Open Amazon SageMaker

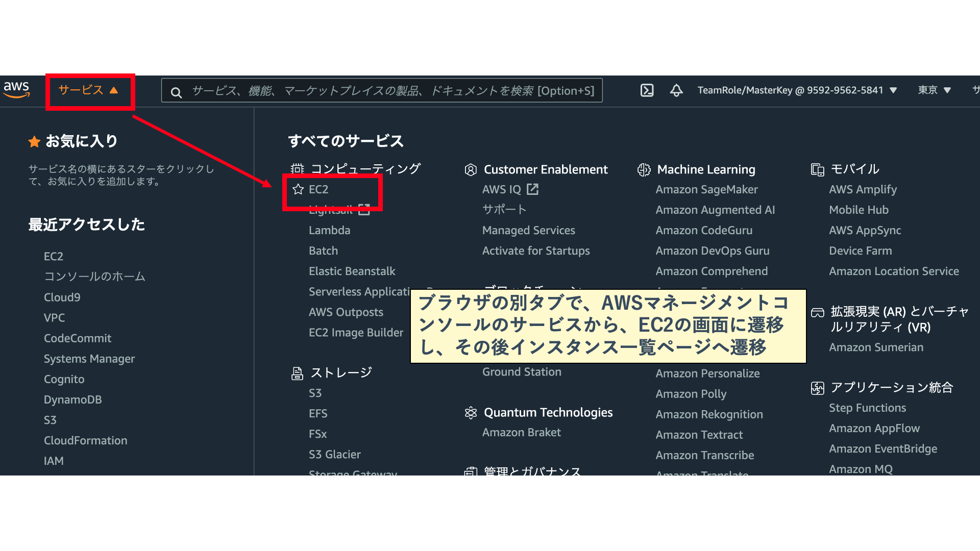706,189
